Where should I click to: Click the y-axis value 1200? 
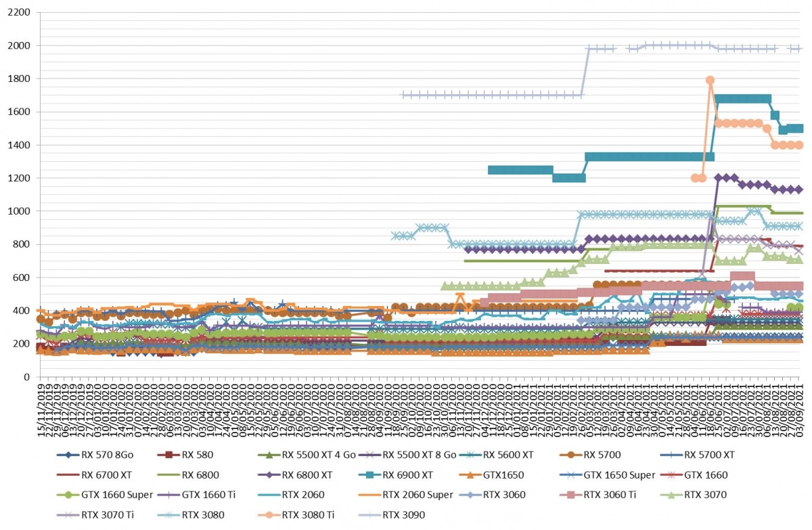(x=20, y=179)
